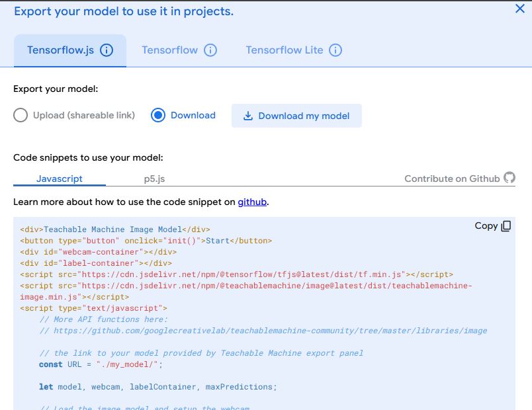
Task: Click 'Export your model:' heading text
Action: tap(56, 89)
